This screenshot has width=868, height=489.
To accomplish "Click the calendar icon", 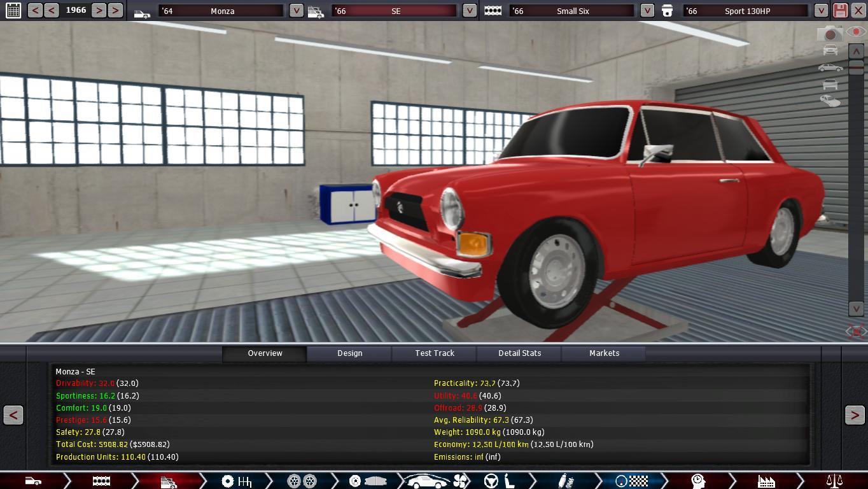I will 13,10.
